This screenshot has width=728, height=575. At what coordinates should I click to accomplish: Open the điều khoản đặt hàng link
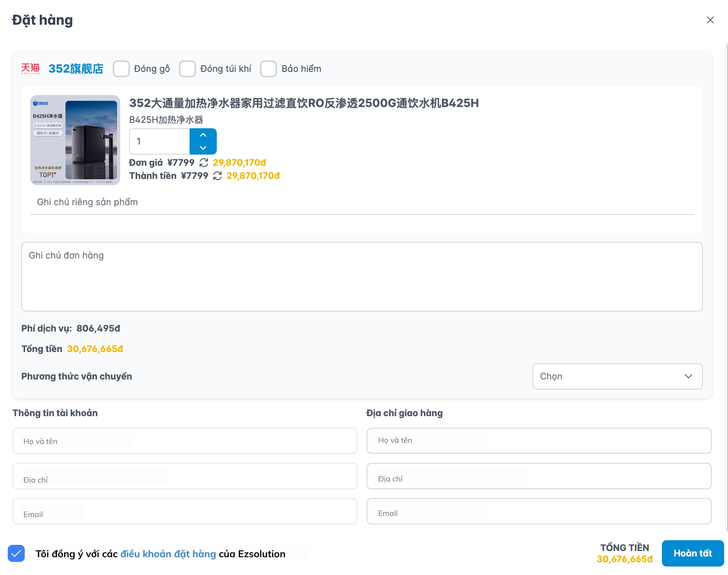click(x=168, y=554)
